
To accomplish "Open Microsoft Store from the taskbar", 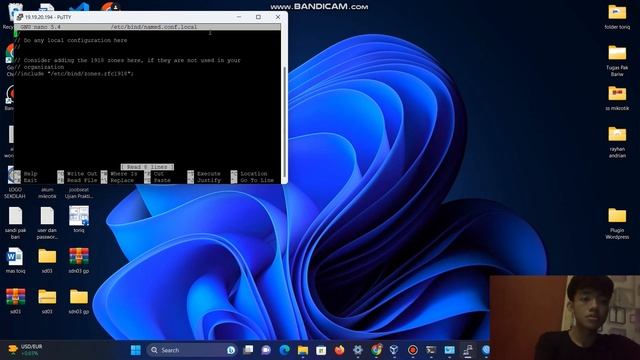I will [x=321, y=350].
